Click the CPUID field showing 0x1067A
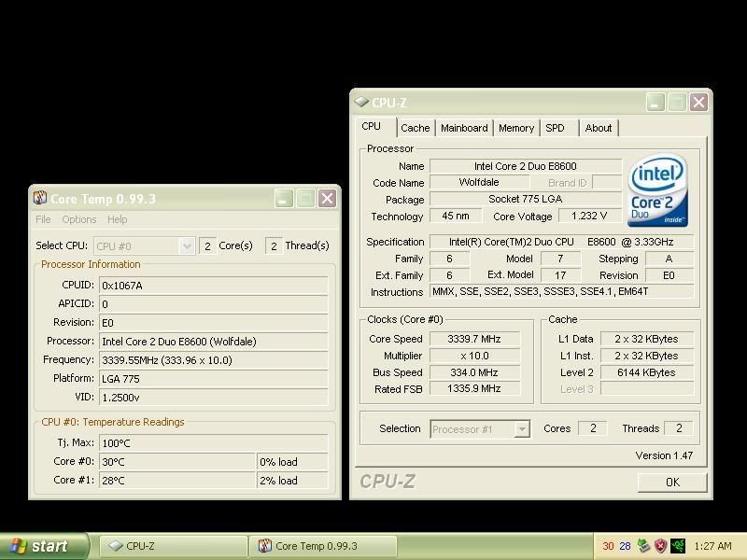This screenshot has width=747, height=560. (x=214, y=286)
